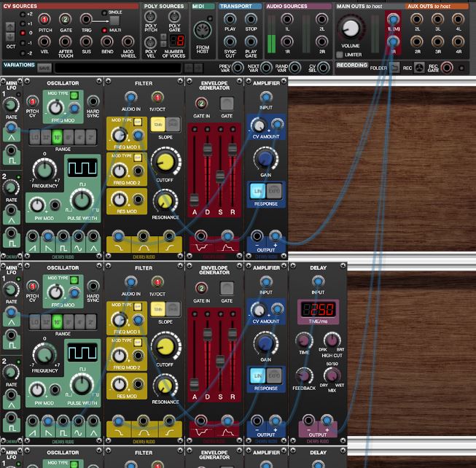
Task: Click the Variations SAVE button
Action: point(44,68)
